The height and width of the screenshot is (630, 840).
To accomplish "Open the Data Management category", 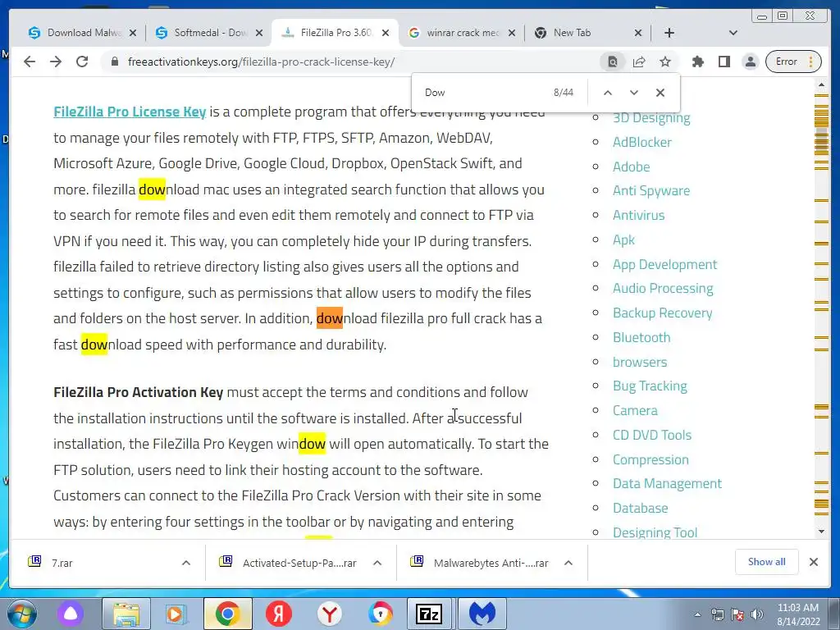I will [x=668, y=484].
